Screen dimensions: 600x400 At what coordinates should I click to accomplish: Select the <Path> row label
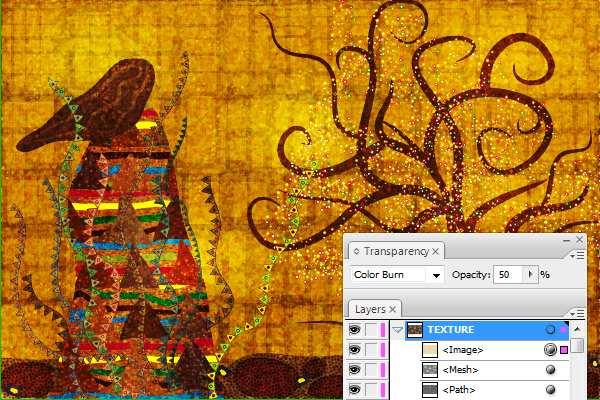(x=459, y=390)
